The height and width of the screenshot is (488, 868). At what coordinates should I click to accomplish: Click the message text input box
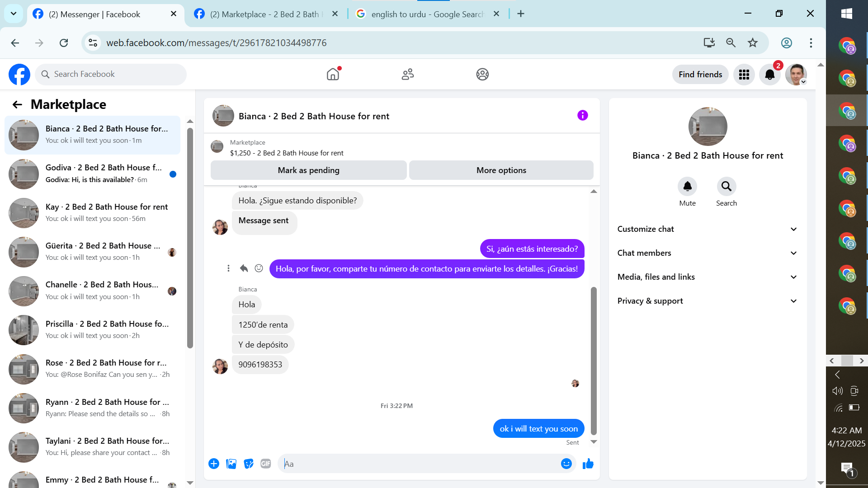(x=420, y=464)
